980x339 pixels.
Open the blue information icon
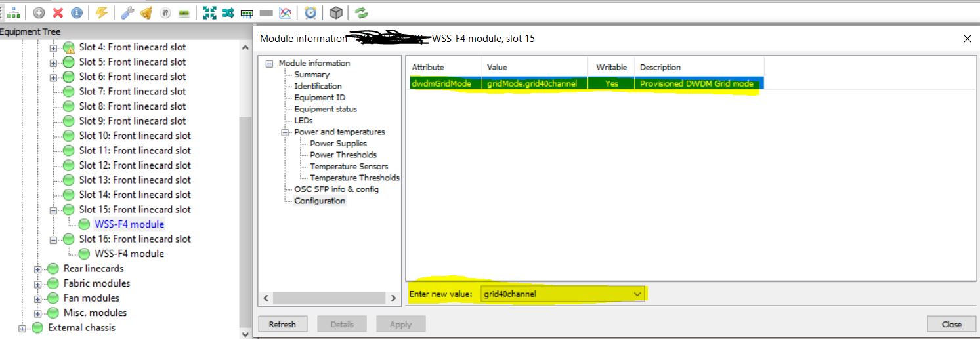pos(77,12)
